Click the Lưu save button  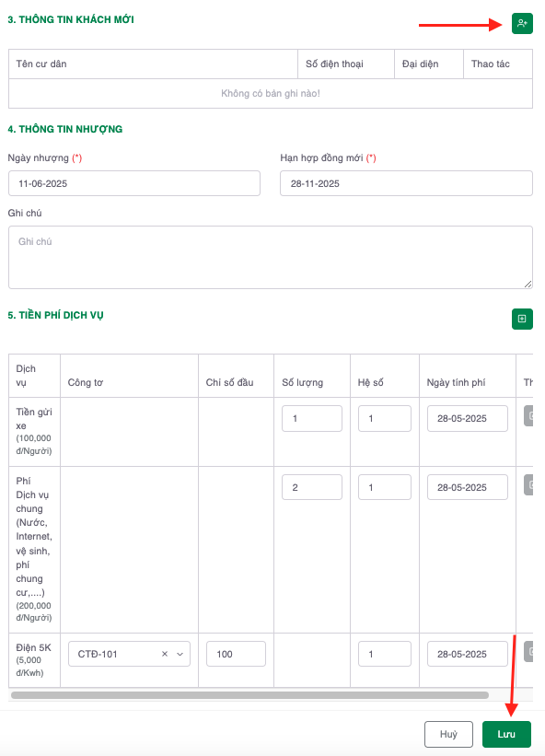coord(506,734)
